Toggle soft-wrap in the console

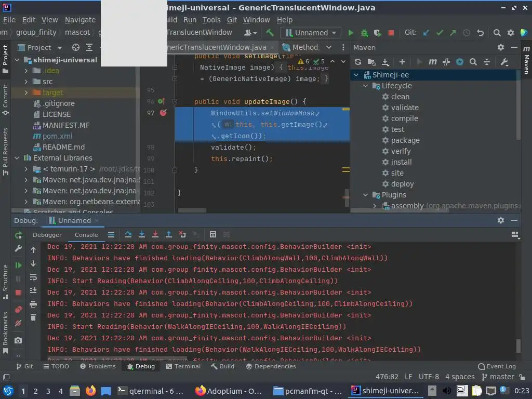point(33,277)
